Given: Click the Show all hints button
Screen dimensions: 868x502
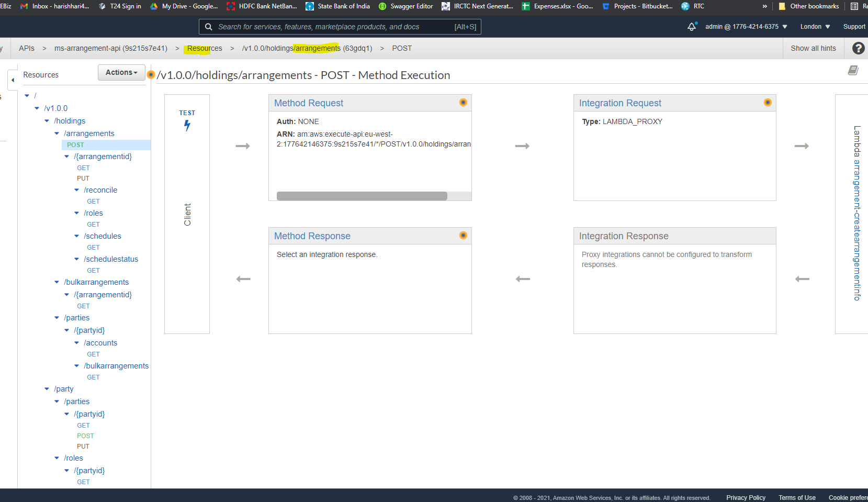Looking at the screenshot, I should 813,48.
